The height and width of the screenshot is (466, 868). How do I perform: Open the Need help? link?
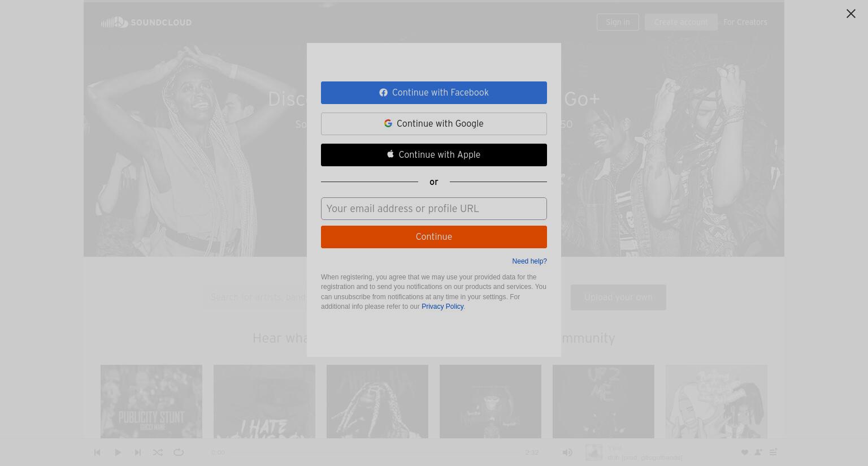529,261
